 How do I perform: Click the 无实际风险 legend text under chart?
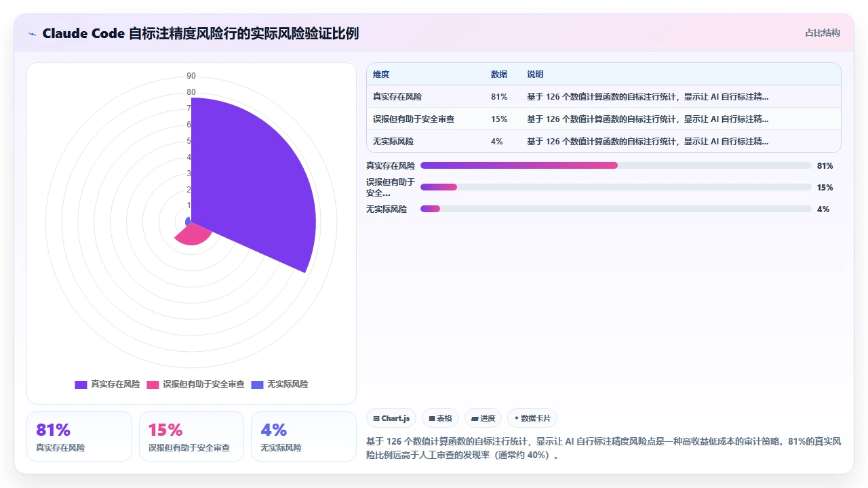tap(288, 384)
